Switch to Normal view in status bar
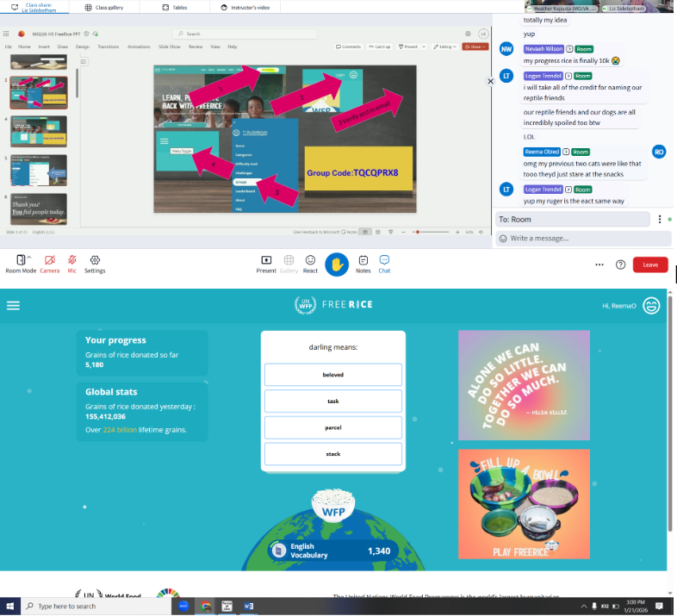The height and width of the screenshot is (616, 677). click(365, 232)
